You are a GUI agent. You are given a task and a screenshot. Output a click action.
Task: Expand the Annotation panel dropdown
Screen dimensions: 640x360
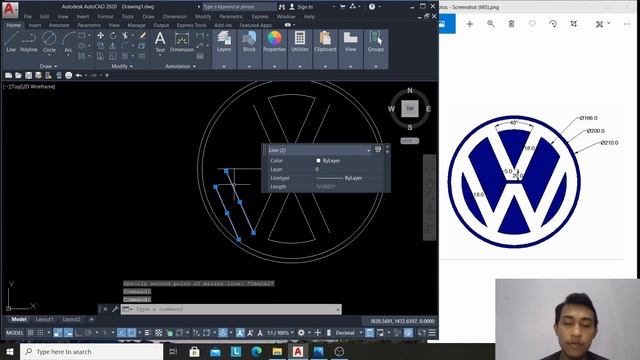pyautogui.click(x=180, y=66)
